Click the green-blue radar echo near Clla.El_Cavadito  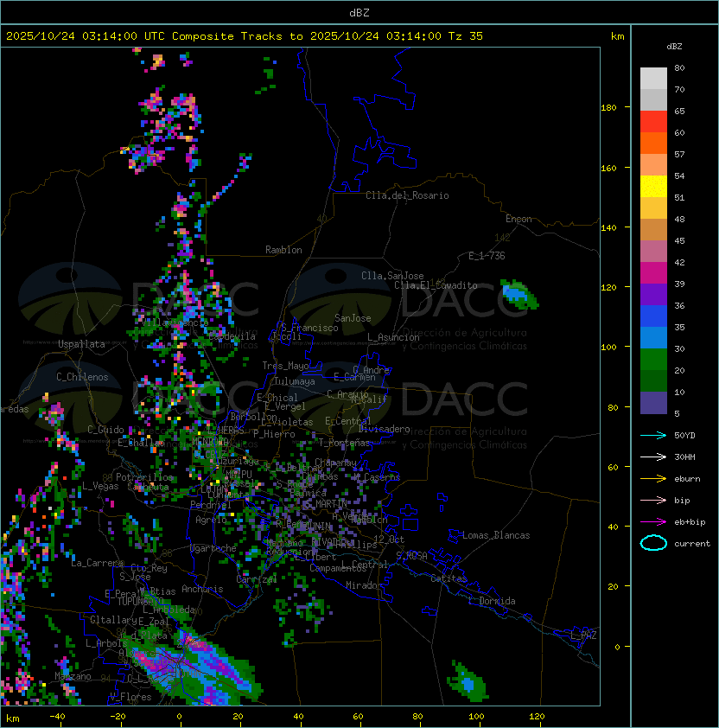coord(519,294)
